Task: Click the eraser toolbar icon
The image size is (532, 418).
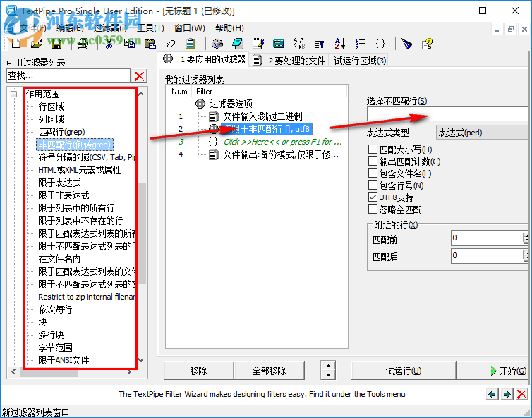Action: [238, 44]
